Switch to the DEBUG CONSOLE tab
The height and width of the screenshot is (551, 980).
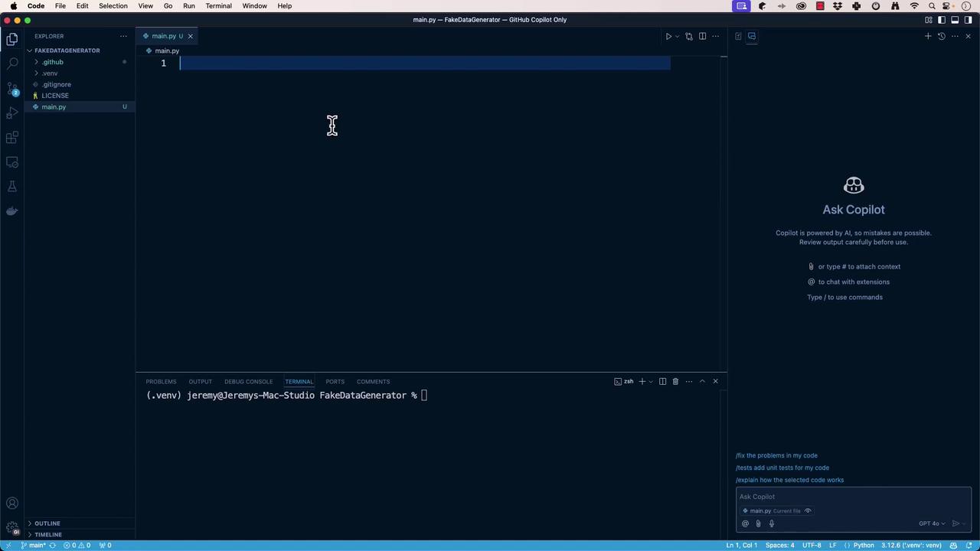[248, 381]
